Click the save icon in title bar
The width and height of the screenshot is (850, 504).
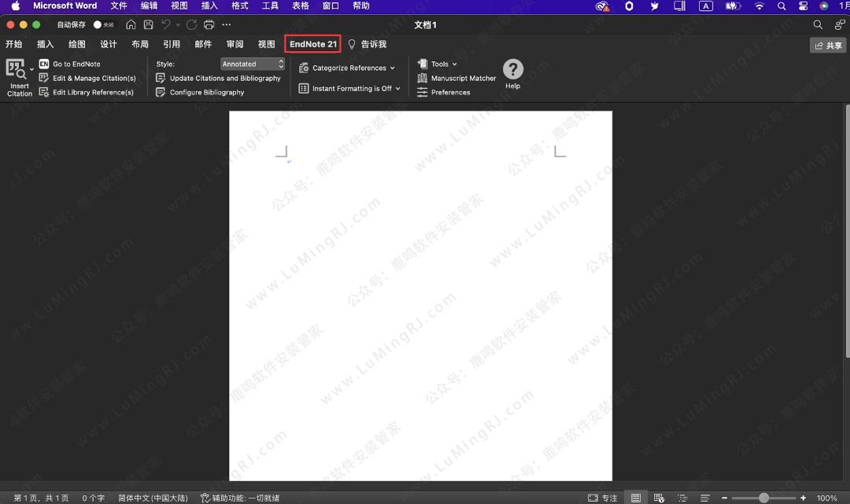(x=148, y=25)
